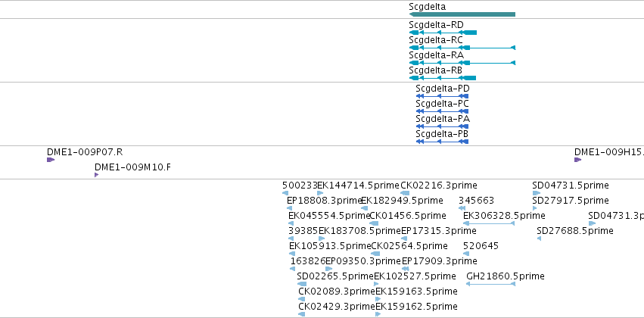The width and height of the screenshot is (644, 318).
Task: Click the Scgdelta-PA protein feature
Action: click(442, 126)
